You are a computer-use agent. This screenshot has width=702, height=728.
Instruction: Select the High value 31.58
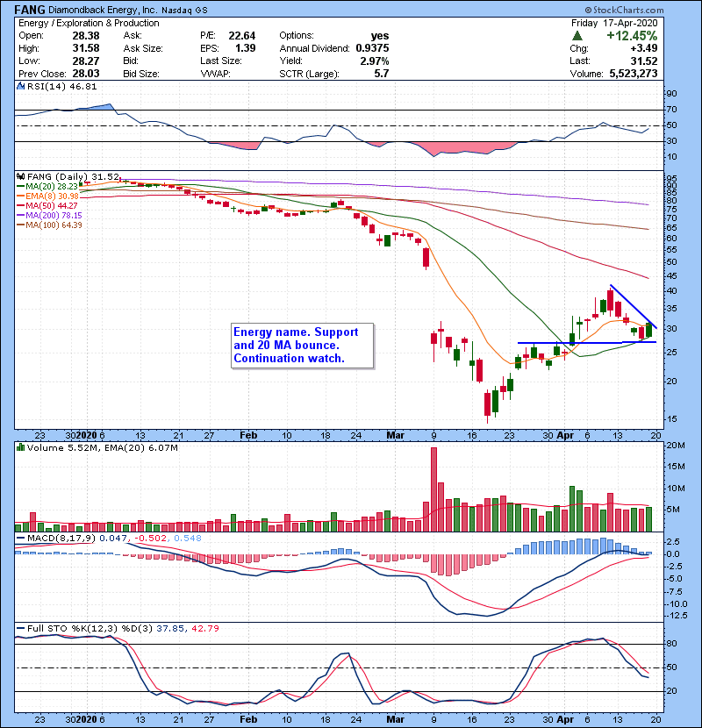point(86,48)
